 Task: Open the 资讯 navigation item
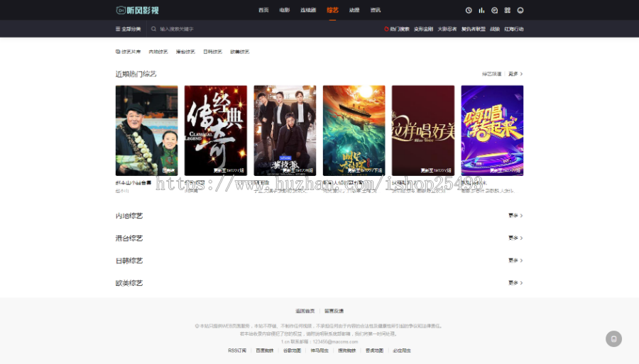point(376,10)
